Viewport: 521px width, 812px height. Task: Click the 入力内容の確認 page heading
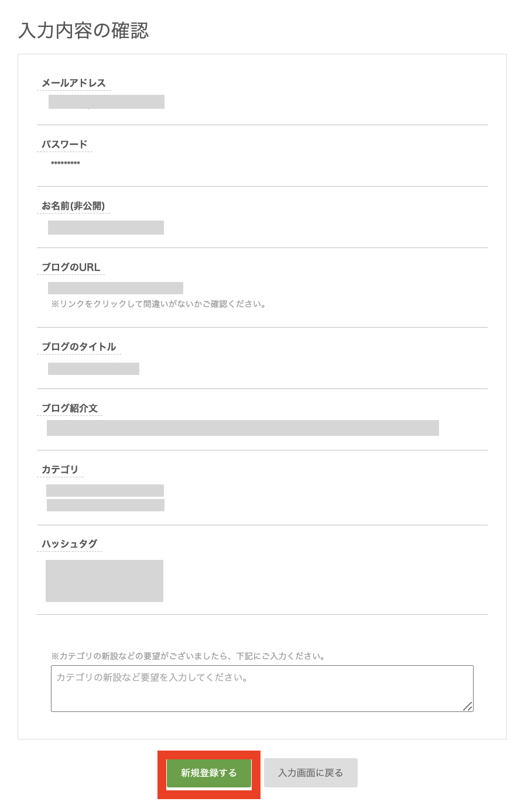coord(84,30)
